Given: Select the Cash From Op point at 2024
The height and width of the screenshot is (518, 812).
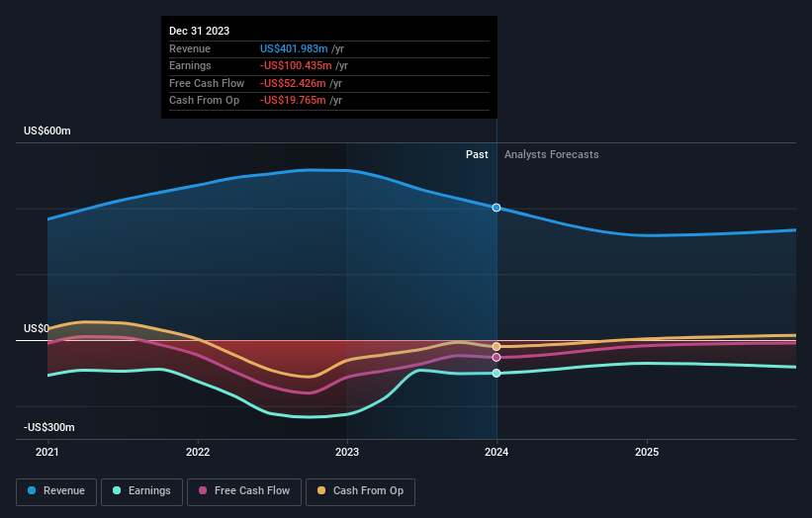Looking at the screenshot, I should tap(496, 347).
